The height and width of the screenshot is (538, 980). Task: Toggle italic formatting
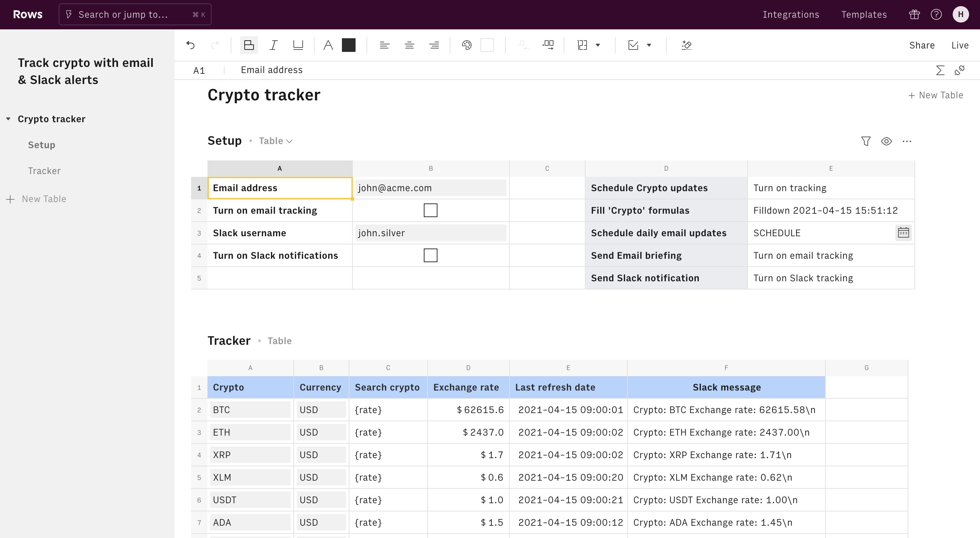274,45
